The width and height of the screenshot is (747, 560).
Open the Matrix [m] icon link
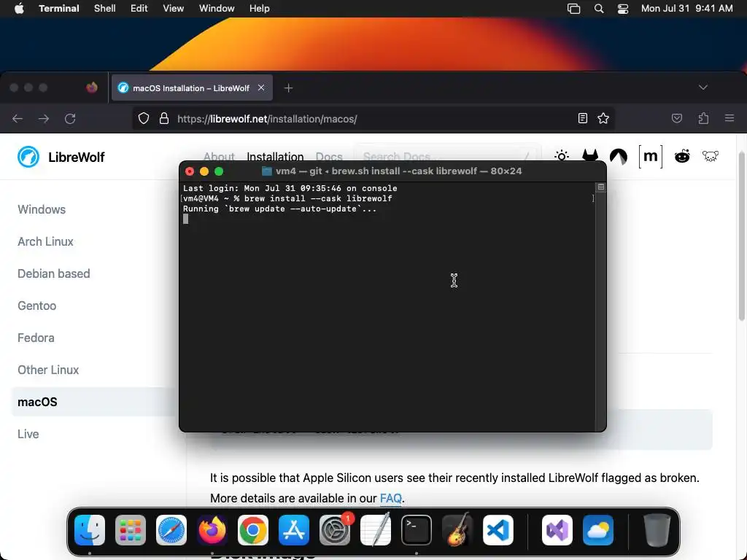pyautogui.click(x=650, y=157)
